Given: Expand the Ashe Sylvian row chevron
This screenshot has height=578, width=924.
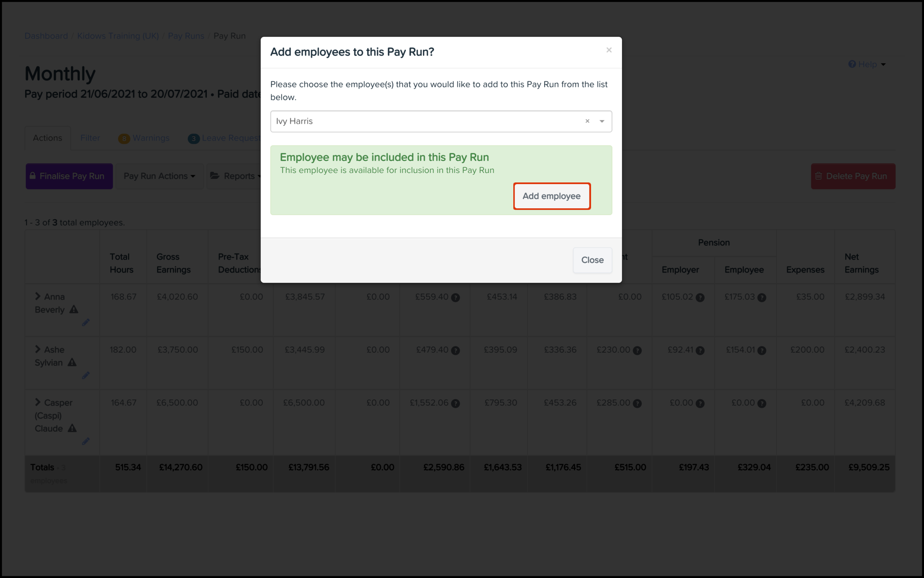Looking at the screenshot, I should 37,349.
